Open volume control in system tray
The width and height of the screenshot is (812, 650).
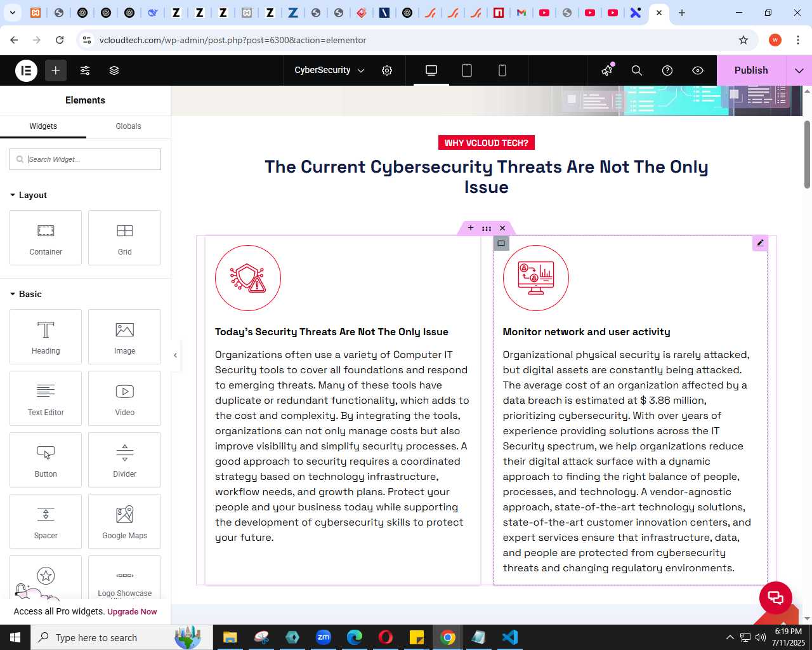761,637
